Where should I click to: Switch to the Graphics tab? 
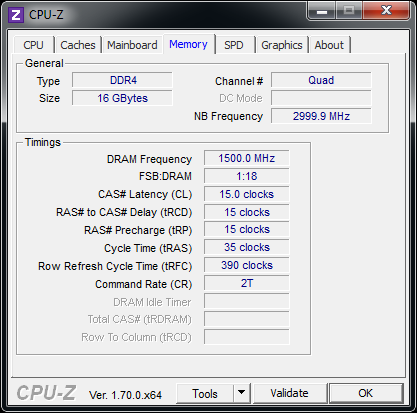(282, 45)
